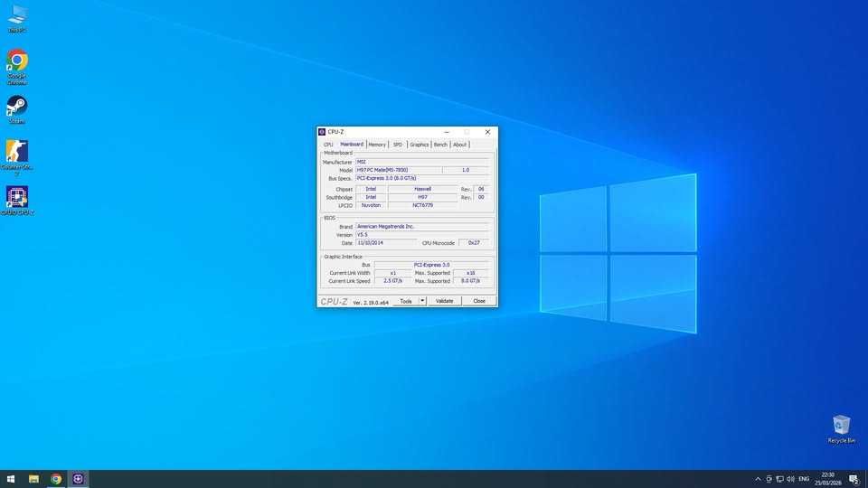
Task: Click the Haswell chipset field
Action: click(422, 189)
